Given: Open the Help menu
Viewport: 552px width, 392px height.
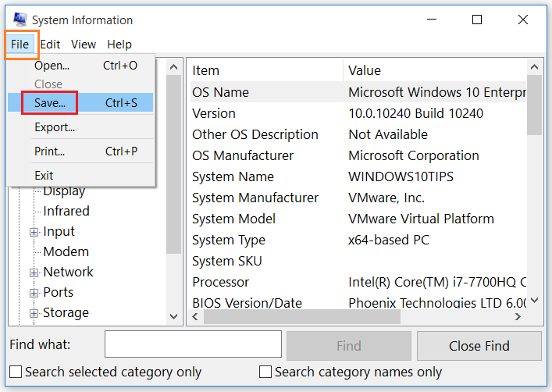Looking at the screenshot, I should click(x=119, y=45).
